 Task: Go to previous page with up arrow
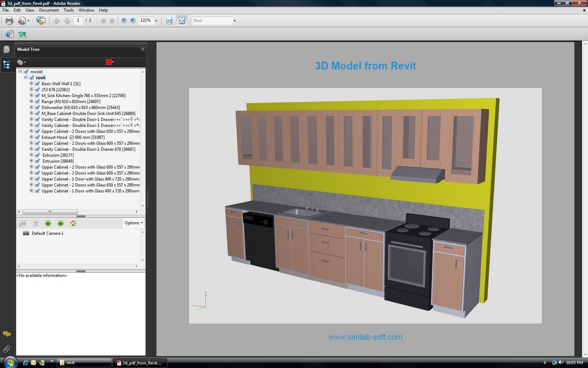(57, 21)
